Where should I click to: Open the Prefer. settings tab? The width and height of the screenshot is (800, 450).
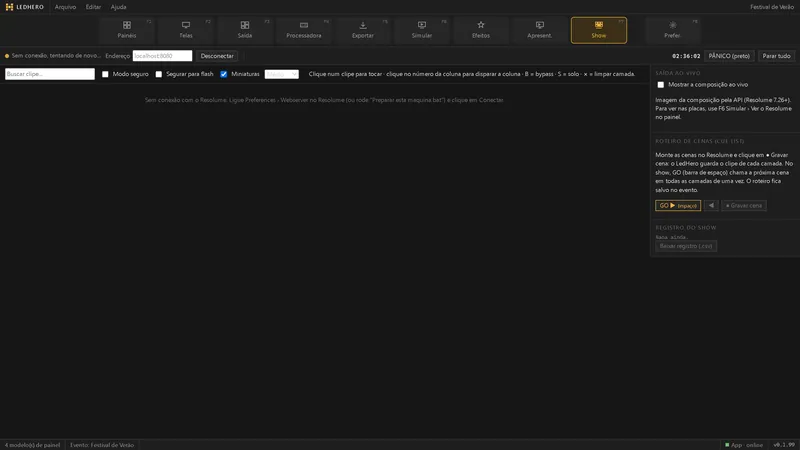[672, 30]
